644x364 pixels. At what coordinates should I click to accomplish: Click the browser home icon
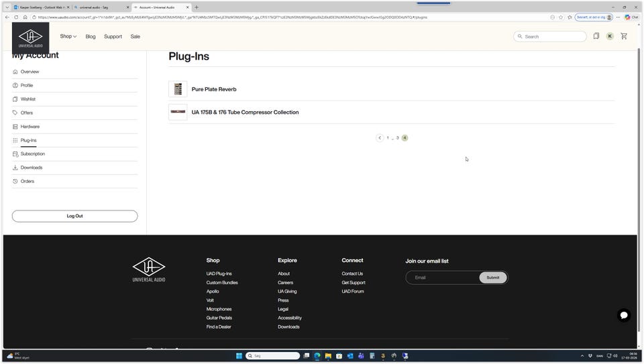25,17
